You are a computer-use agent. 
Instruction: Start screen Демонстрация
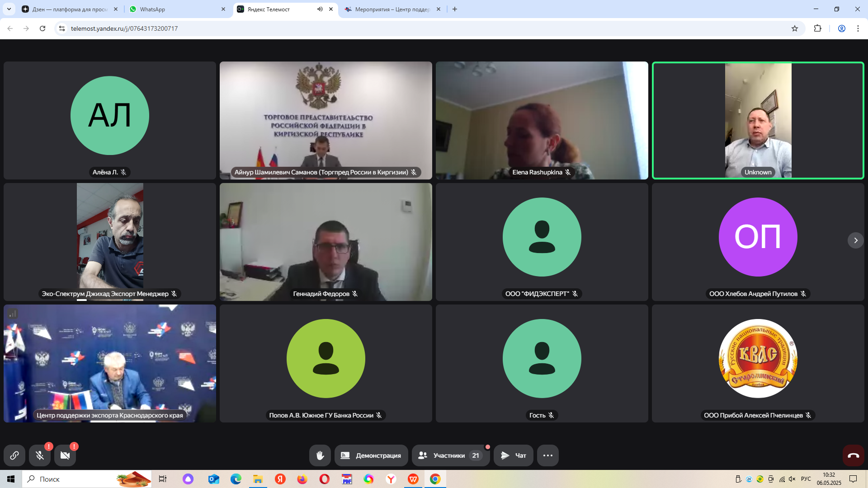[371, 455]
